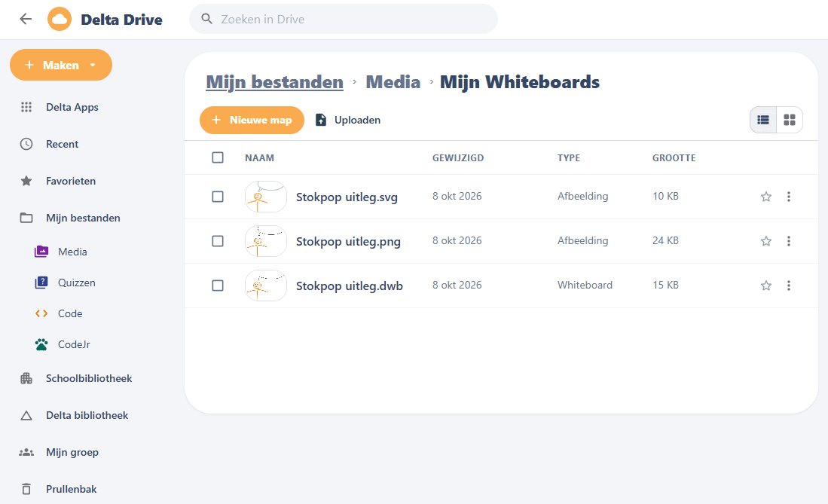This screenshot has height=504, width=828.
Task: Check the box for Stokpop uitleg.svg
Action: [218, 197]
